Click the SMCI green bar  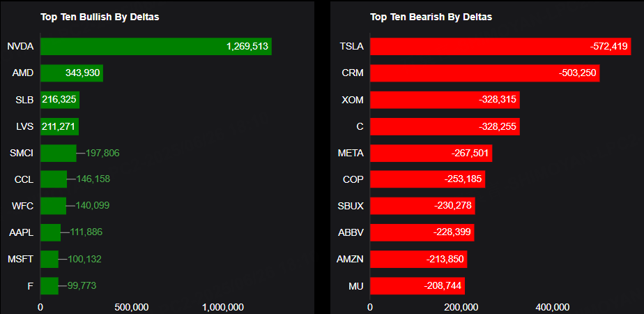click(x=59, y=153)
